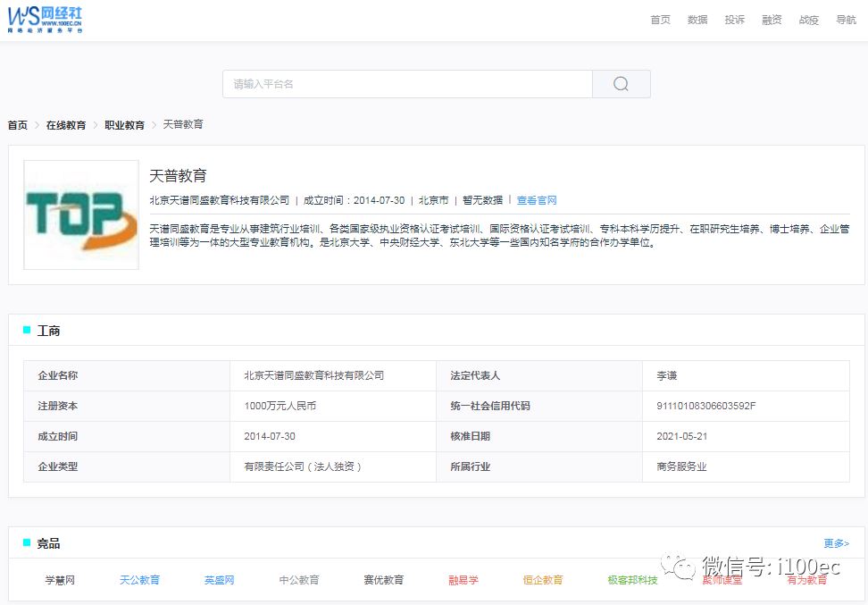Click the magnifier search icon button
This screenshot has height=605, width=868.
click(621, 84)
